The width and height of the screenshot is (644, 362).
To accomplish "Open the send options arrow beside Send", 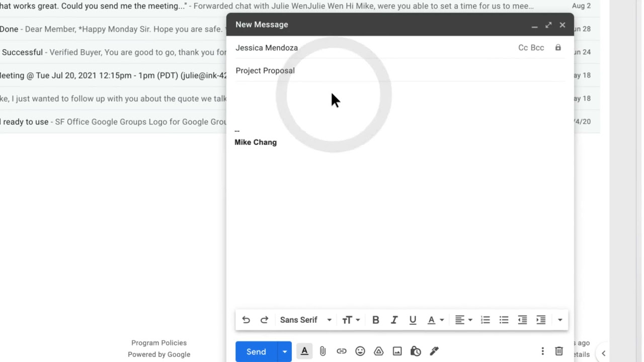I will click(x=284, y=351).
